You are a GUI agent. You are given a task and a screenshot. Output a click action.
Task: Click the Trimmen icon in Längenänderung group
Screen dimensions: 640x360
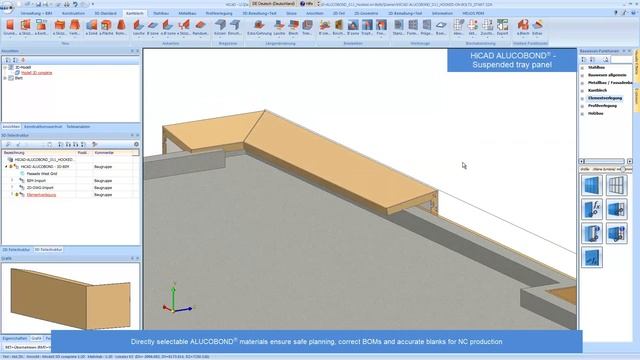tap(307, 26)
